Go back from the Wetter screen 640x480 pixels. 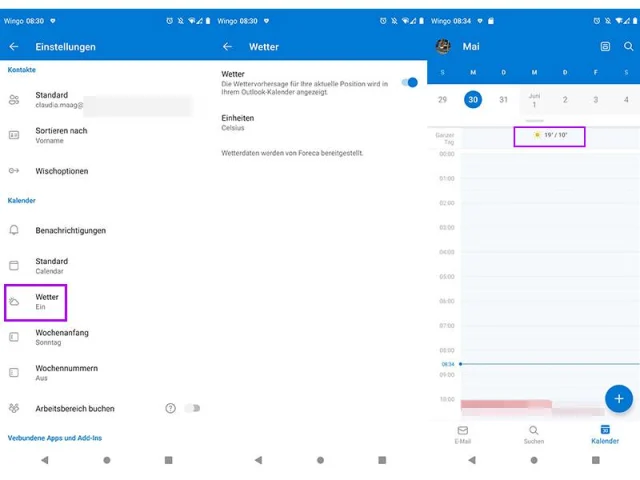click(x=227, y=47)
